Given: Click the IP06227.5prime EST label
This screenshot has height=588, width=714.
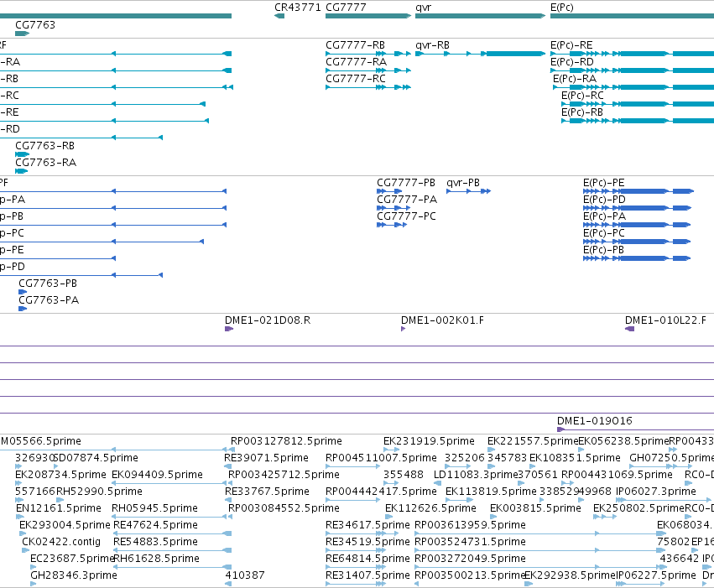Looking at the screenshot, I should 656,575.
